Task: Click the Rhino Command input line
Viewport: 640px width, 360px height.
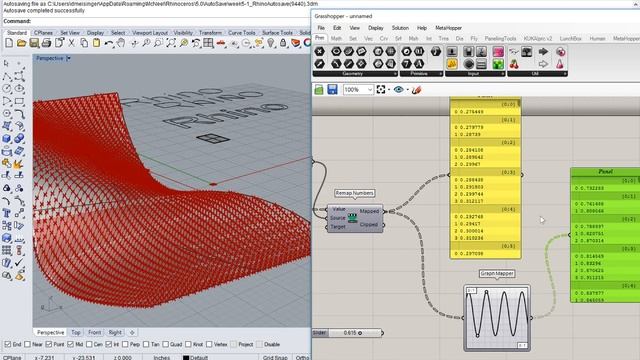Action: tap(155, 21)
